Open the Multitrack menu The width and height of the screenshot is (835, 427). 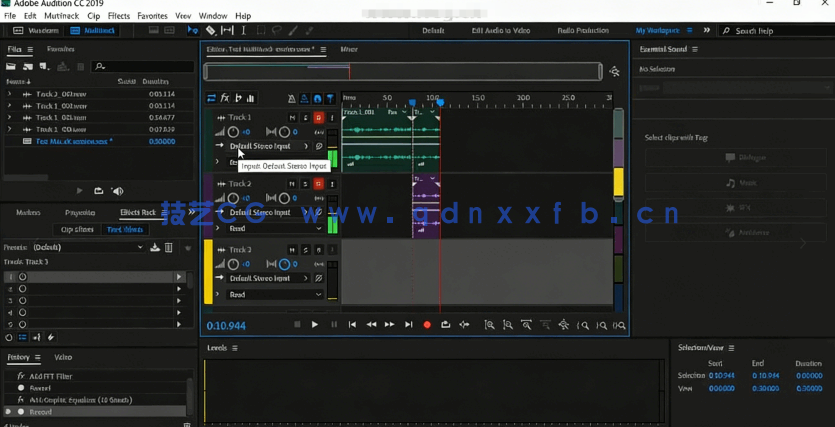point(62,16)
